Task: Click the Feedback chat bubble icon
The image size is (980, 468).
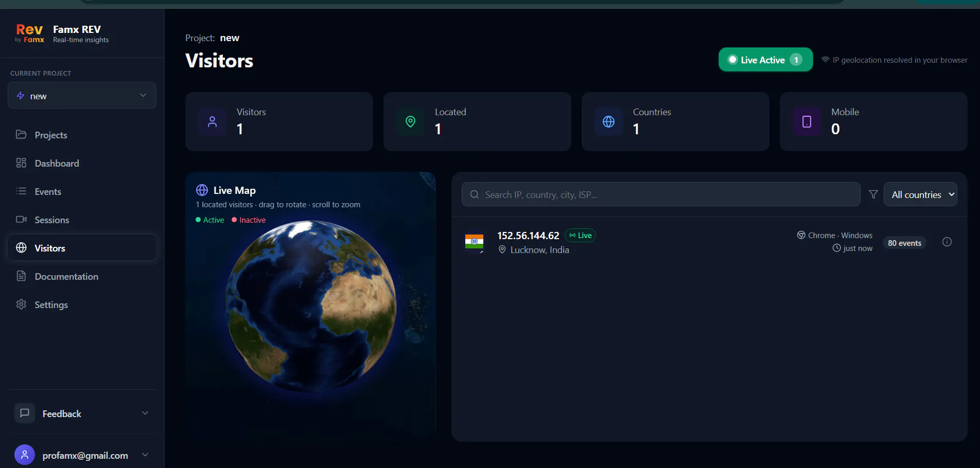Action: (x=25, y=413)
